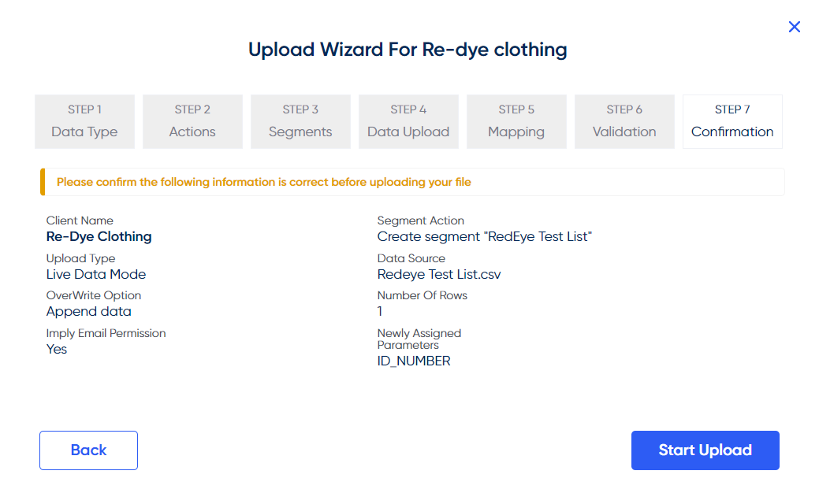Screen dimensions: 819x504
Task: Open the Step 2 Actions tab
Action: pyautogui.click(x=192, y=121)
